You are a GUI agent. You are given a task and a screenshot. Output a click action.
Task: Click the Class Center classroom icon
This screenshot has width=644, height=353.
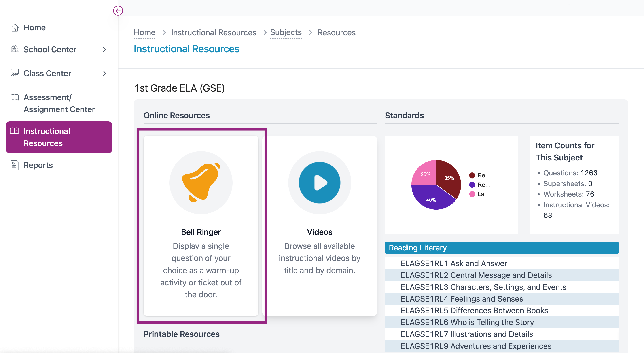pos(15,73)
